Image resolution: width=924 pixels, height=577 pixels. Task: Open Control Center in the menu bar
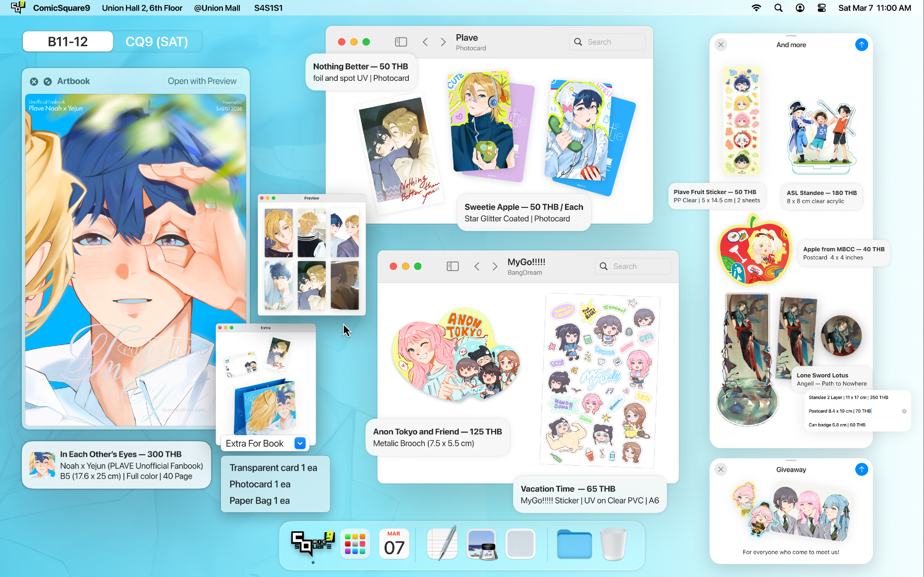pos(821,8)
